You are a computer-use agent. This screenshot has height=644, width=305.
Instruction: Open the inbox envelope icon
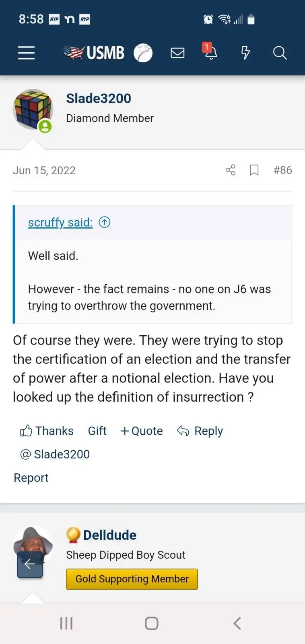[177, 53]
